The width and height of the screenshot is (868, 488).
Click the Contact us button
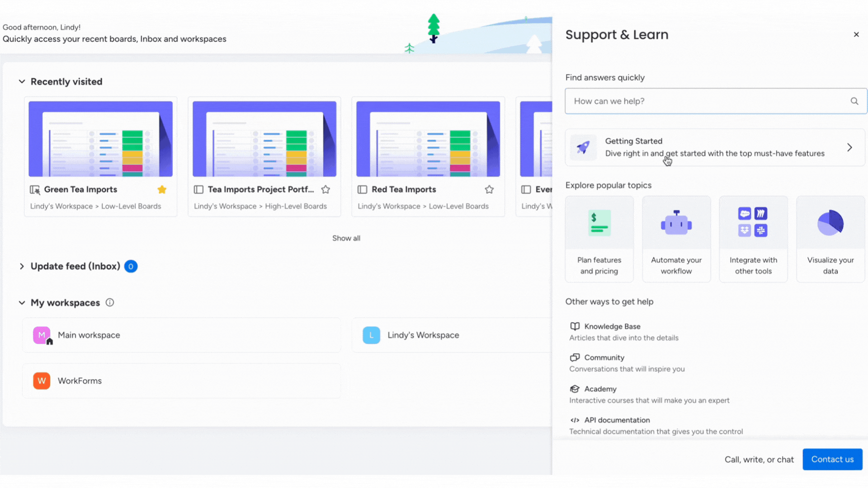(832, 459)
